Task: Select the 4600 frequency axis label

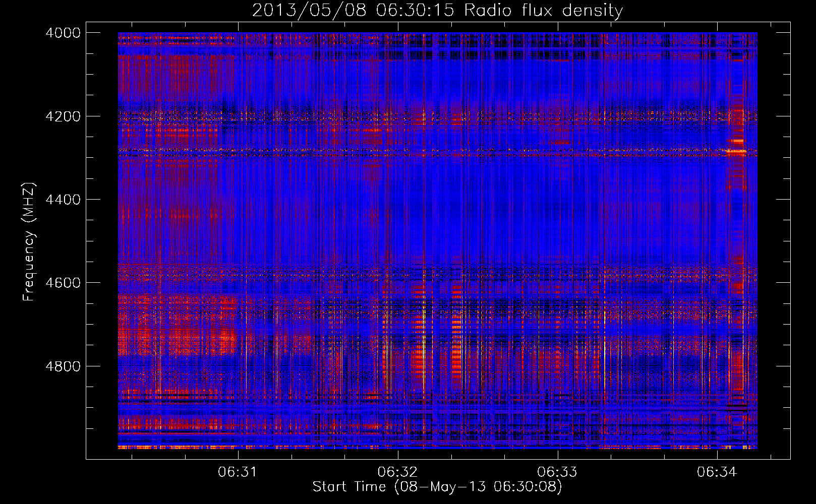Action: point(63,283)
